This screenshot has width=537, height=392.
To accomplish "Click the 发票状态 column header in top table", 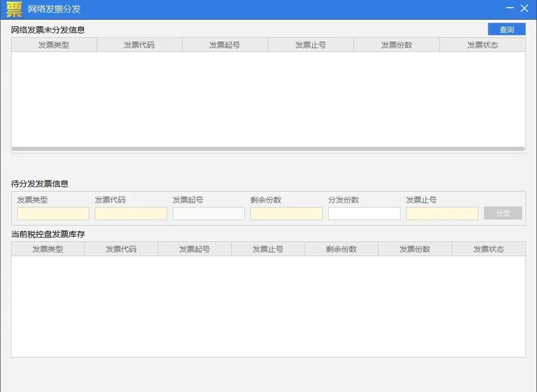I will (482, 44).
